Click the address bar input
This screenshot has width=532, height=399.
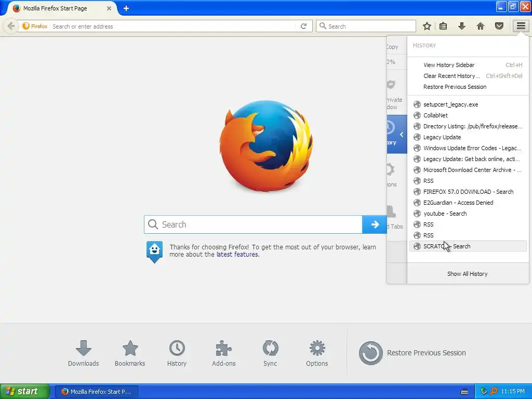point(173,26)
